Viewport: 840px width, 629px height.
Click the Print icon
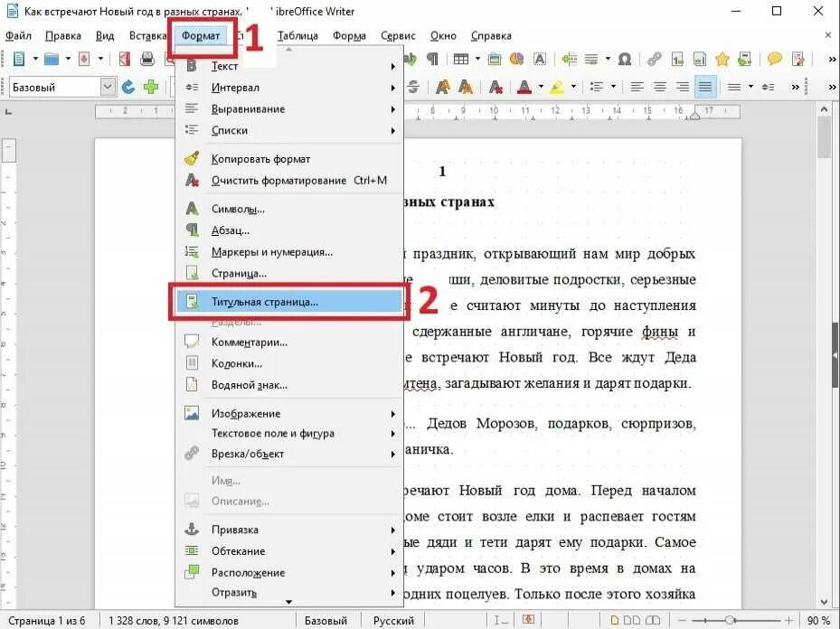click(146, 59)
